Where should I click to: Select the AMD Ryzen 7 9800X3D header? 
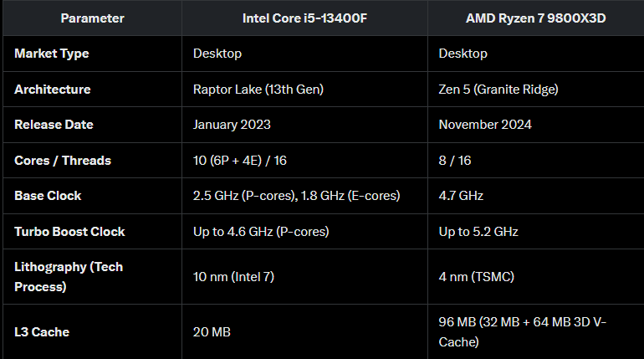535,18
